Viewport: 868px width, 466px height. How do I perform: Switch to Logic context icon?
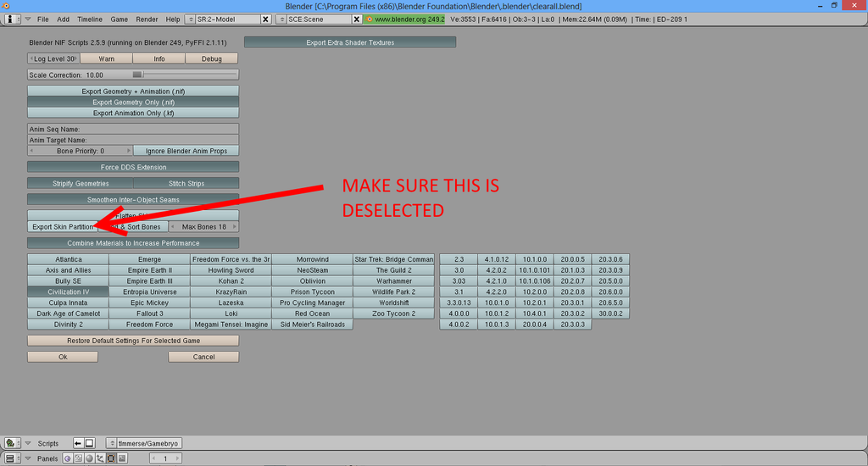pos(68,458)
